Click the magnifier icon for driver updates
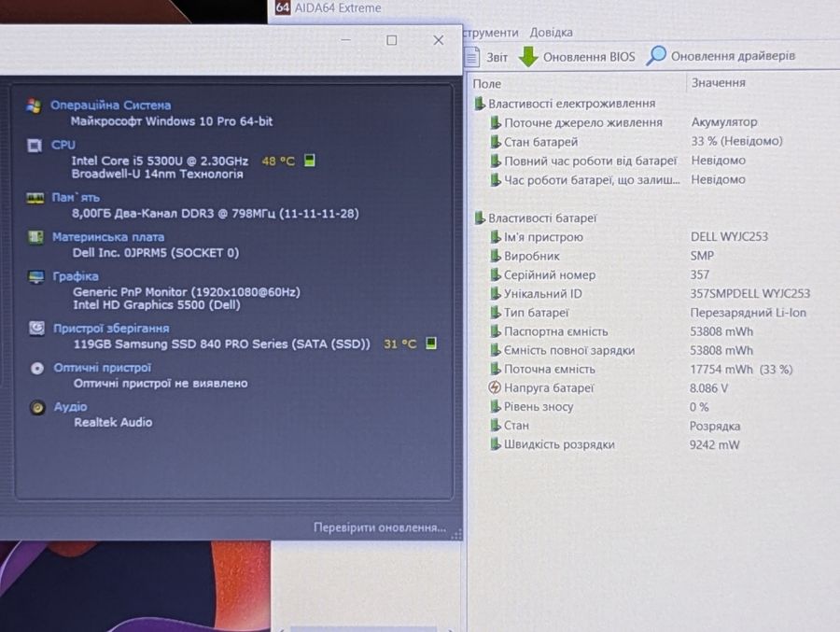 pos(656,55)
